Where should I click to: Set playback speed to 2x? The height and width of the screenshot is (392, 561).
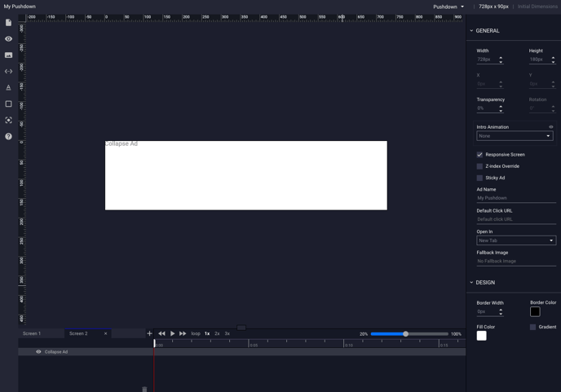coord(217,333)
